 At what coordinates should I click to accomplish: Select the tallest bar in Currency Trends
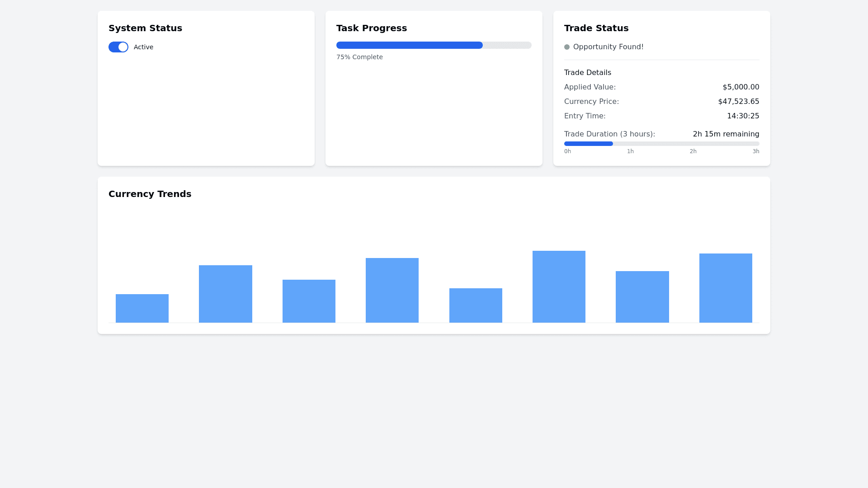[x=559, y=287]
